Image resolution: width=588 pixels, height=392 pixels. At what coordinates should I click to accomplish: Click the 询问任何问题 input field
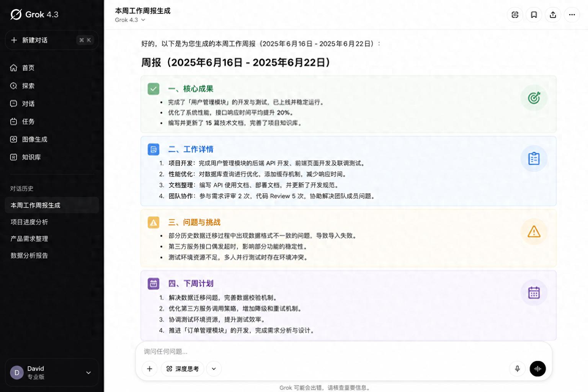click(x=344, y=351)
